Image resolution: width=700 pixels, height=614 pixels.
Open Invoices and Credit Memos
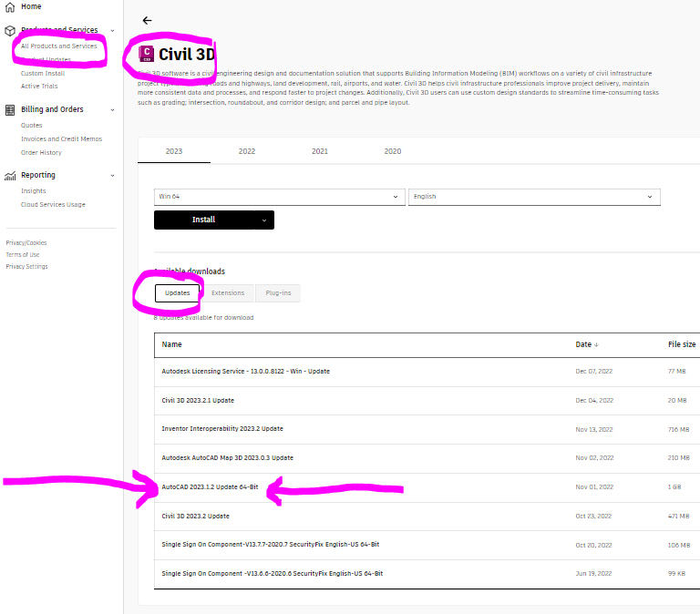(62, 138)
